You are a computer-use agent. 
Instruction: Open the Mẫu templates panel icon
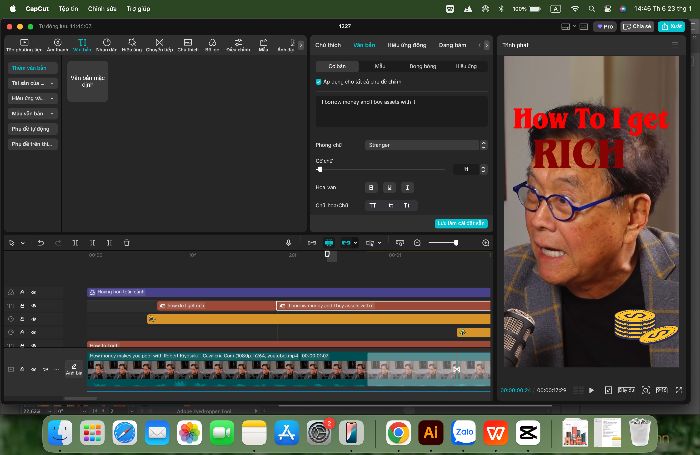(263, 44)
